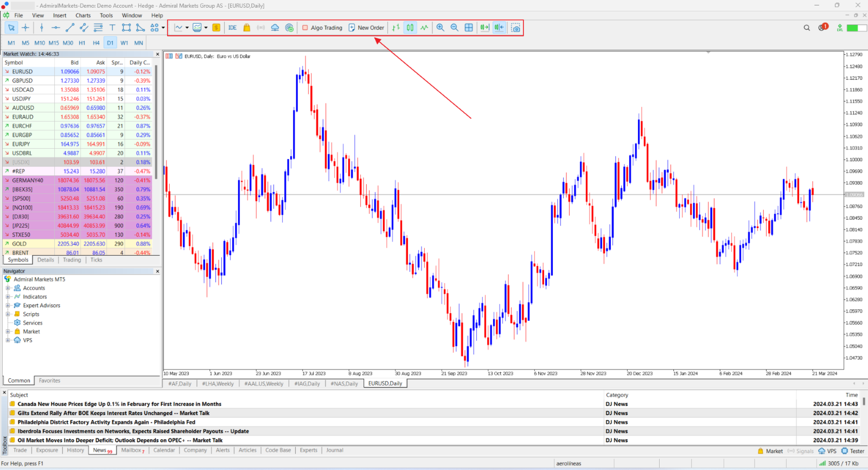
Task: Tile chart windows with grid icon
Action: tap(469, 28)
